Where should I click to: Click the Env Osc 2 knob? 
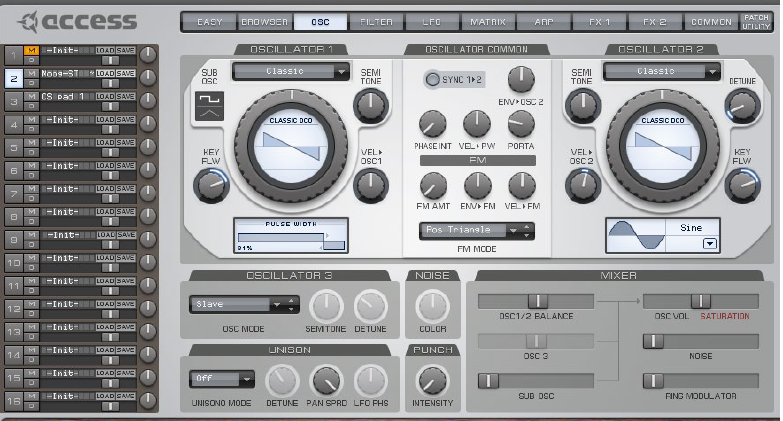(521, 79)
